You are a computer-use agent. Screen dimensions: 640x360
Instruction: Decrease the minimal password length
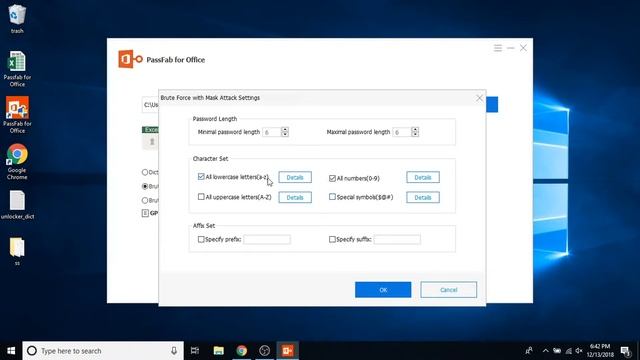285,134
